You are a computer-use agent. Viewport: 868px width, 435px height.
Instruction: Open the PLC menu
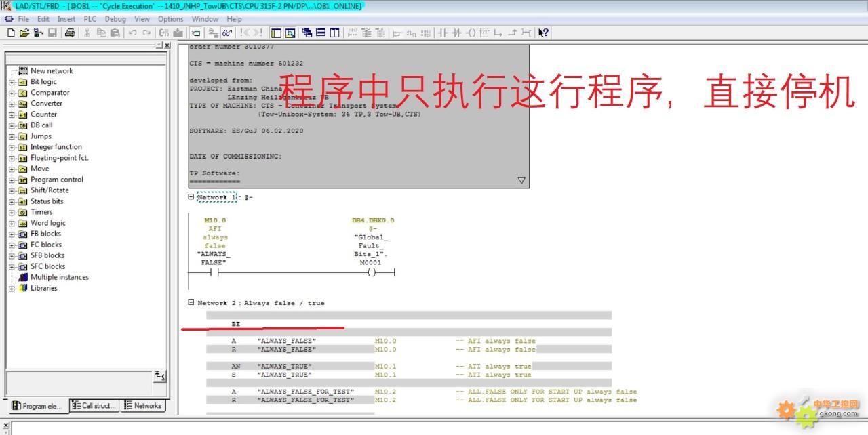point(90,19)
